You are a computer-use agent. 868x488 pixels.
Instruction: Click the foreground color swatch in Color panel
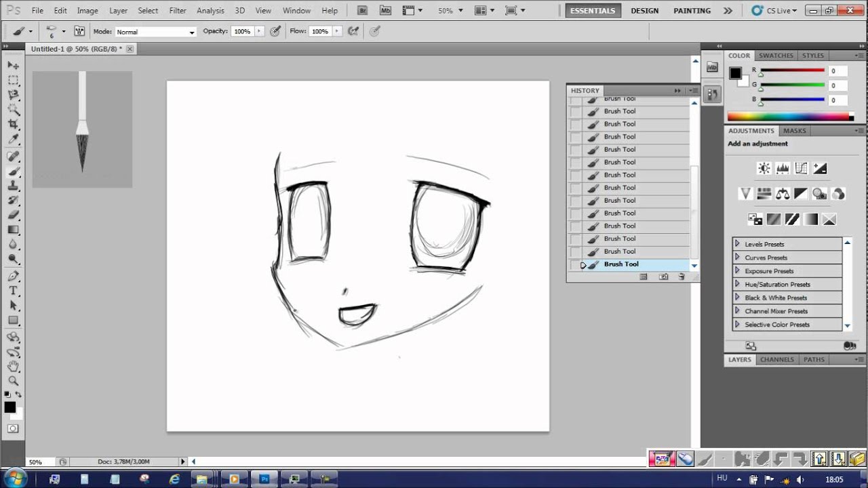pos(735,73)
